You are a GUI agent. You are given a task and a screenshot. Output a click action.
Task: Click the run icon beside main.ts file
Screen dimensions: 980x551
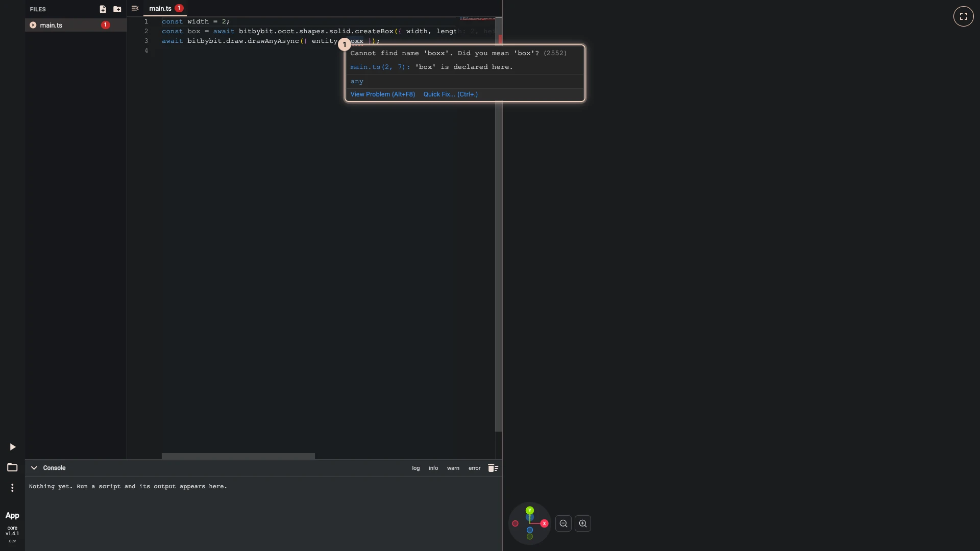33,25
